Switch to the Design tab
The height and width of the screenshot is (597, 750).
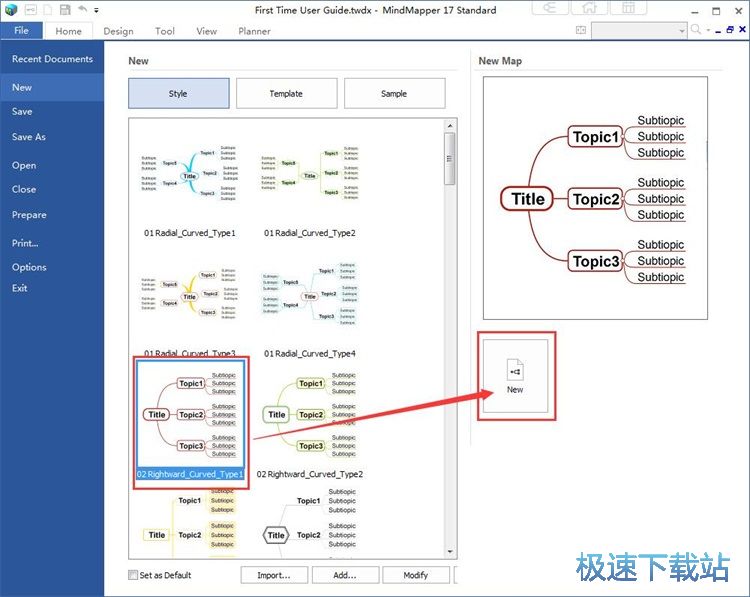tap(118, 31)
